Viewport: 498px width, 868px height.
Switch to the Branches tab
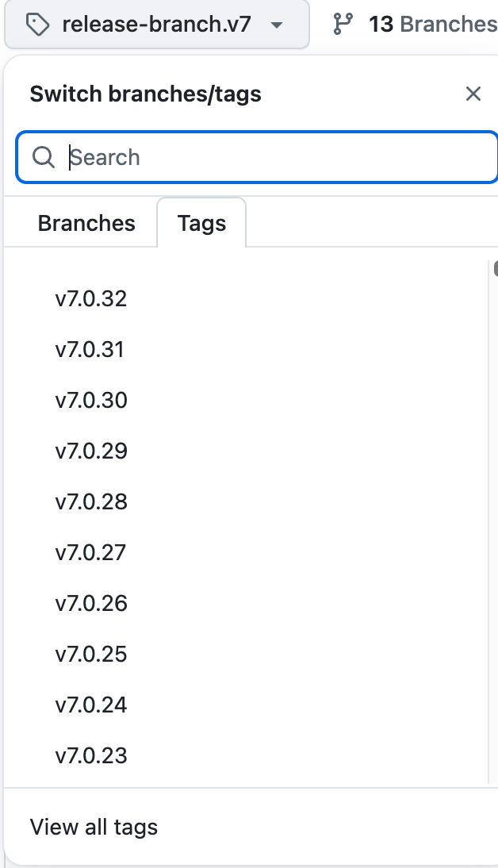86,224
